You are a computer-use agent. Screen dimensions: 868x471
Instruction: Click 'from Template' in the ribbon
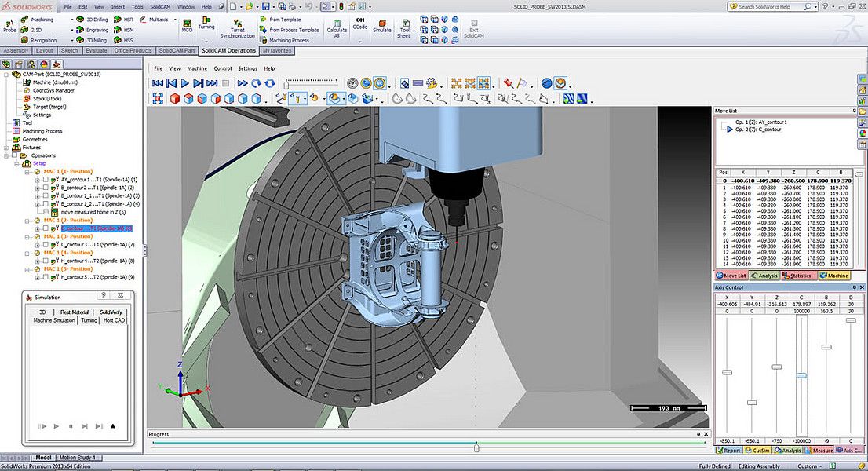pyautogui.click(x=281, y=20)
